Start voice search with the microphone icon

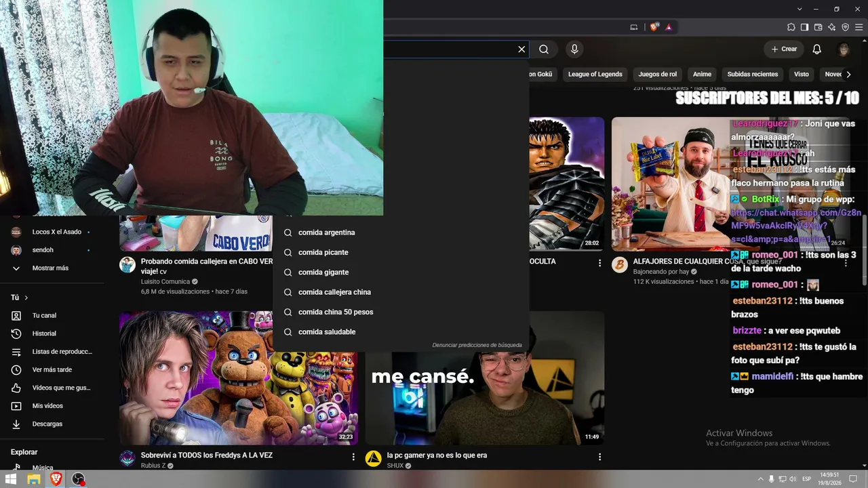click(574, 49)
